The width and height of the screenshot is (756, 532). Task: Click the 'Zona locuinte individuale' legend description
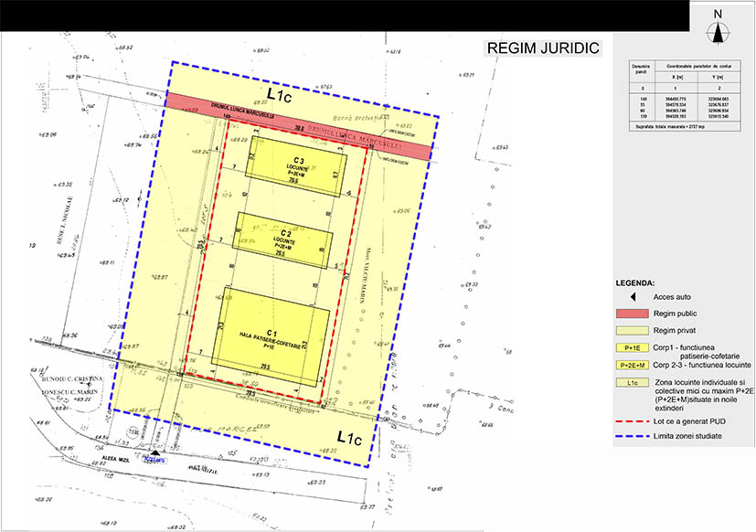(704, 395)
